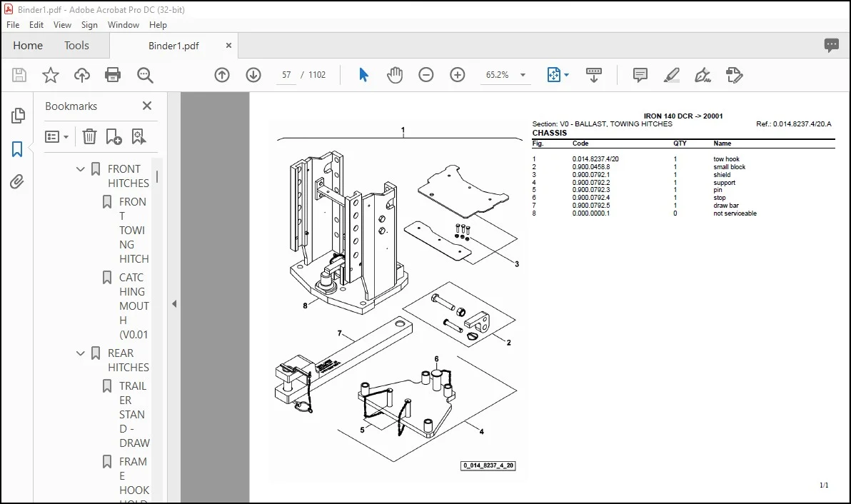The image size is (851, 504).
Task: Click the Save file icon
Action: (x=19, y=75)
